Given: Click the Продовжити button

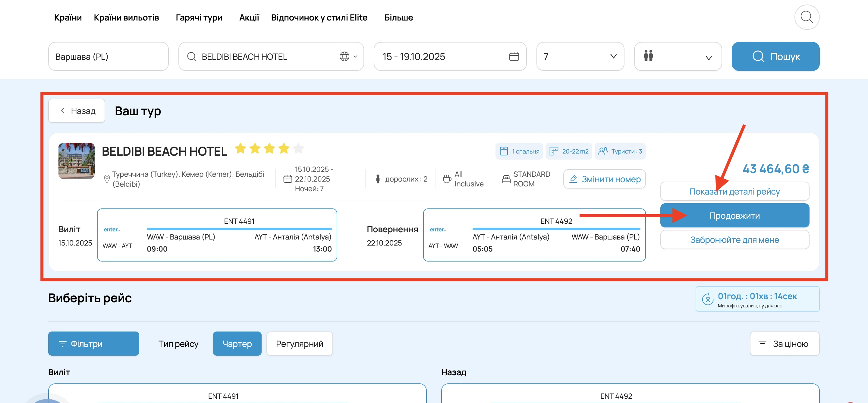Looking at the screenshot, I should point(734,215).
